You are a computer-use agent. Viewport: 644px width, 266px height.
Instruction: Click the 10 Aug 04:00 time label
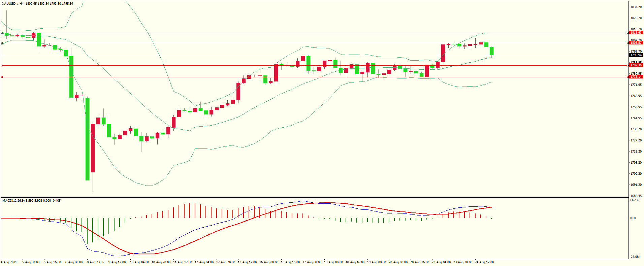pyautogui.click(x=139, y=262)
